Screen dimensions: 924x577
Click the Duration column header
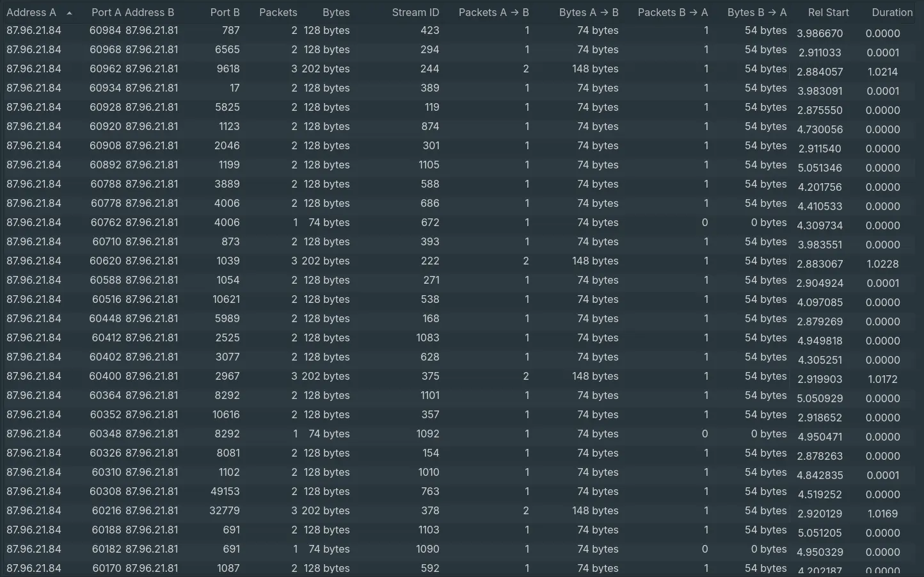[891, 12]
